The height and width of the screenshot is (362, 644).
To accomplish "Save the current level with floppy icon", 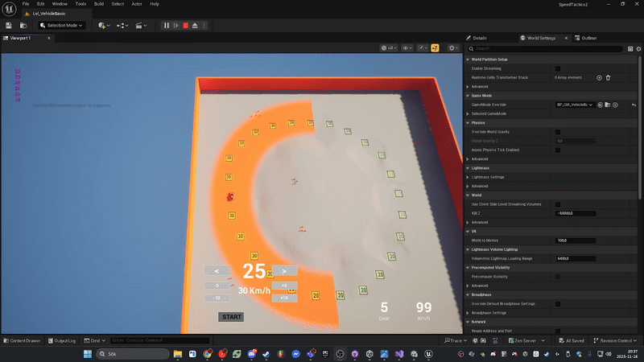I will (x=9, y=26).
